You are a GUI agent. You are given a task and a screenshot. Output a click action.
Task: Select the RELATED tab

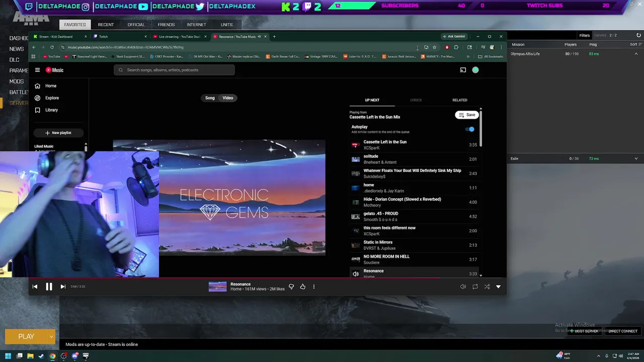pos(459,100)
